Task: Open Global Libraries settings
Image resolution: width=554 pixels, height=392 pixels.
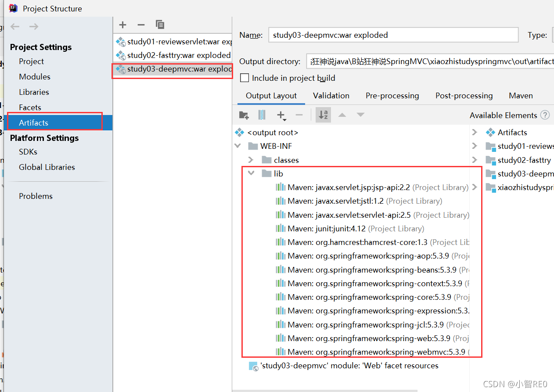Action: [47, 167]
